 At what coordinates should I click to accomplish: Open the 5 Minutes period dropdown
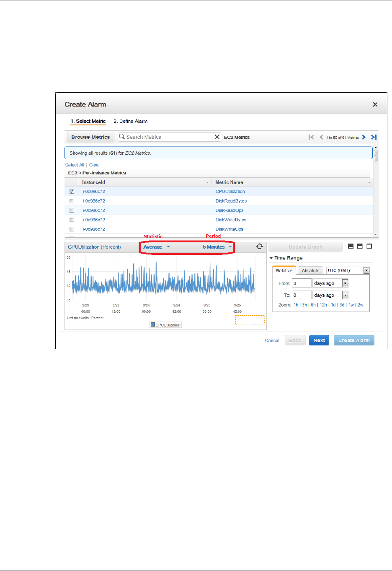217,247
